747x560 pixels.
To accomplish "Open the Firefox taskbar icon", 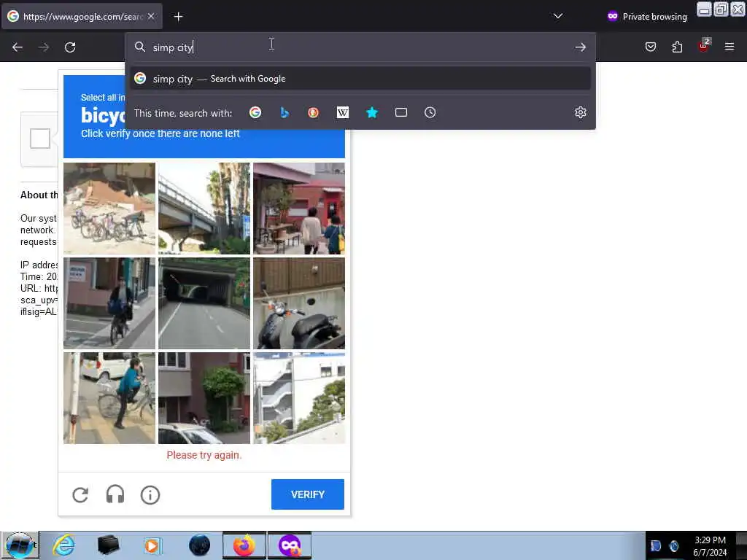I will tap(244, 545).
